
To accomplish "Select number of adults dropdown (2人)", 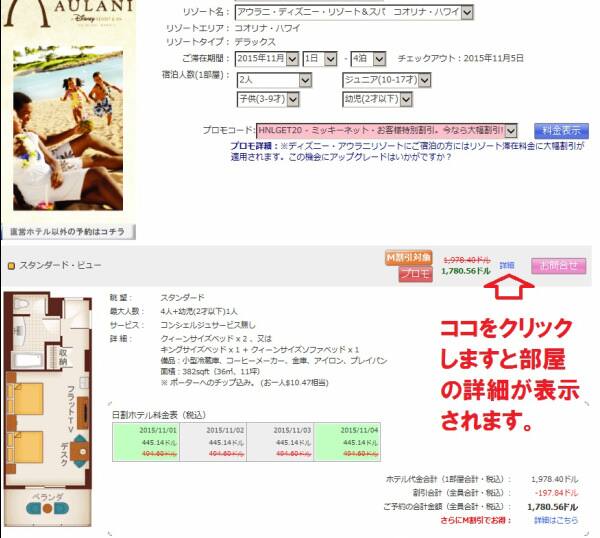I will click(x=267, y=79).
